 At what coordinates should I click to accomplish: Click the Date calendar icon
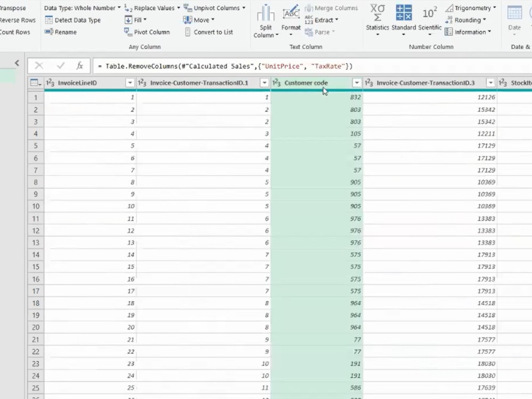click(x=514, y=13)
